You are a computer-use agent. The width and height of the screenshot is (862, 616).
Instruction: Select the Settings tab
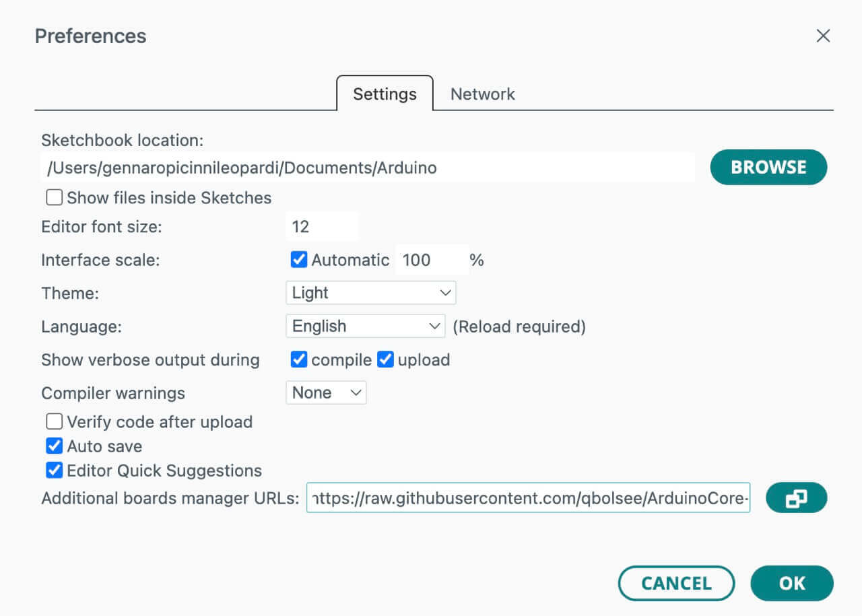(384, 94)
